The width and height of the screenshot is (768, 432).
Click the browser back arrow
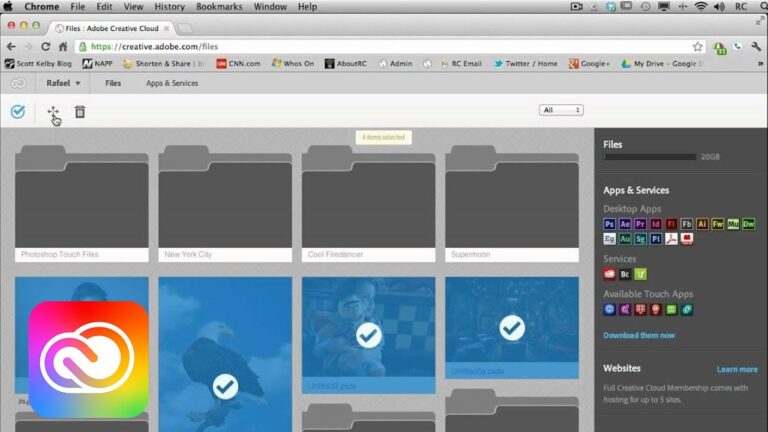[x=11, y=47]
